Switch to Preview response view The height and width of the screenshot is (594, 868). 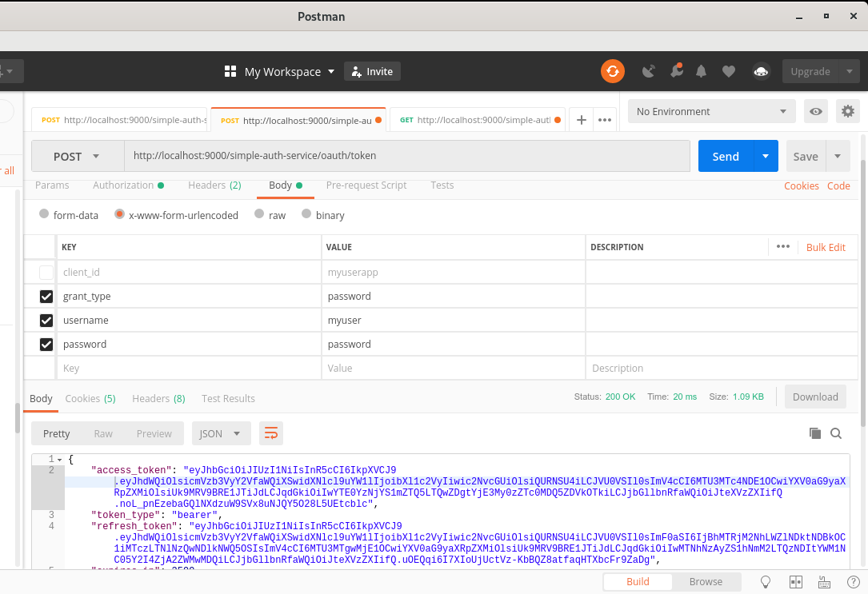[154, 433]
